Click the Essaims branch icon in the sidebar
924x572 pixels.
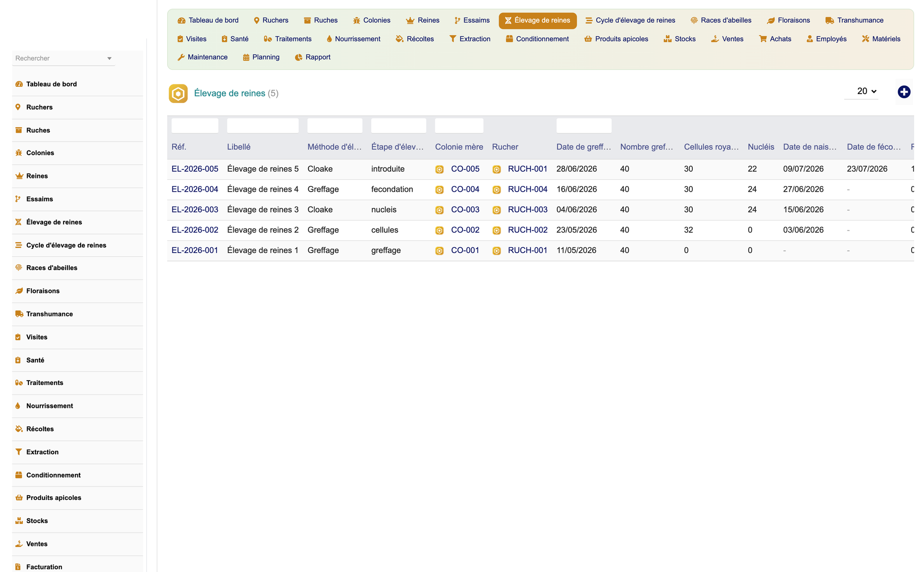click(18, 199)
